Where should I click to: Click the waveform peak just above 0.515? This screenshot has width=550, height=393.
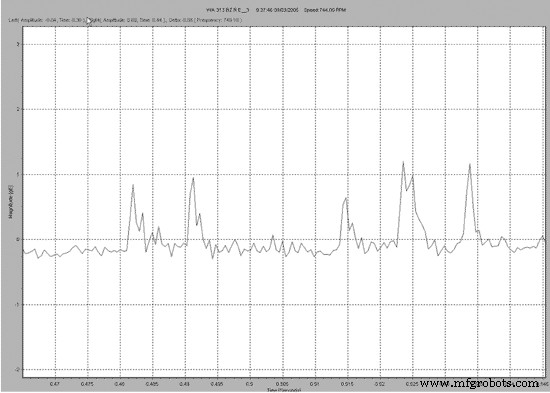pos(346,211)
